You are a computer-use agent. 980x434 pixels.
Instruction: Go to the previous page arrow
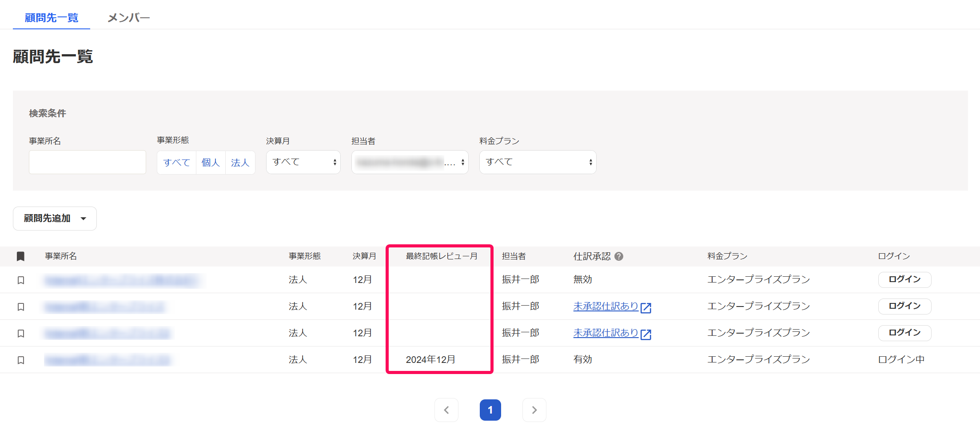tap(446, 410)
